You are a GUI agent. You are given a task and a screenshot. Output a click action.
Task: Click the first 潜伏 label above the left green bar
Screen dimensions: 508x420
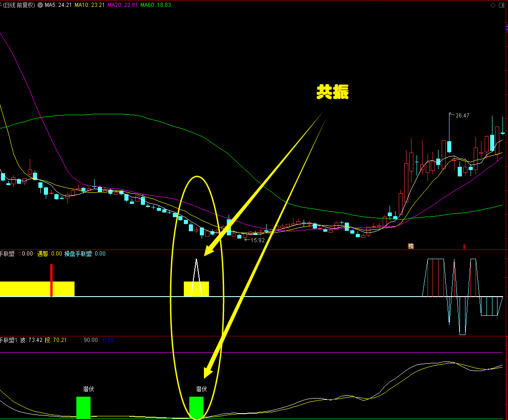tap(88, 389)
